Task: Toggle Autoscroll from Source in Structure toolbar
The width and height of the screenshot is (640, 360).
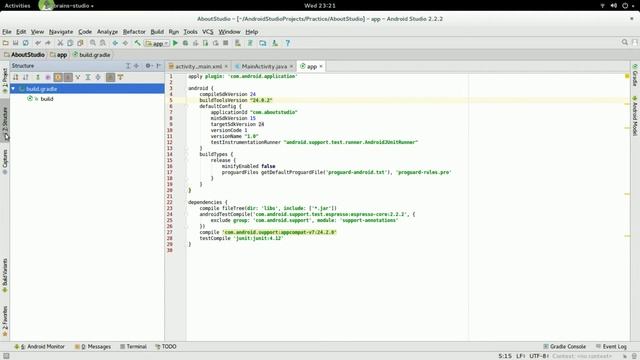Action: [x=120, y=77]
